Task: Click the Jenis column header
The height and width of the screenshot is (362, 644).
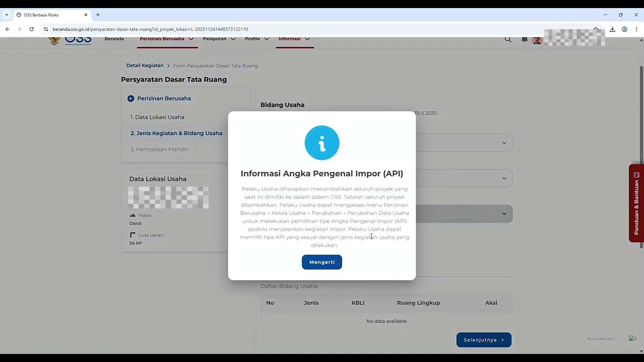Action: [311, 303]
